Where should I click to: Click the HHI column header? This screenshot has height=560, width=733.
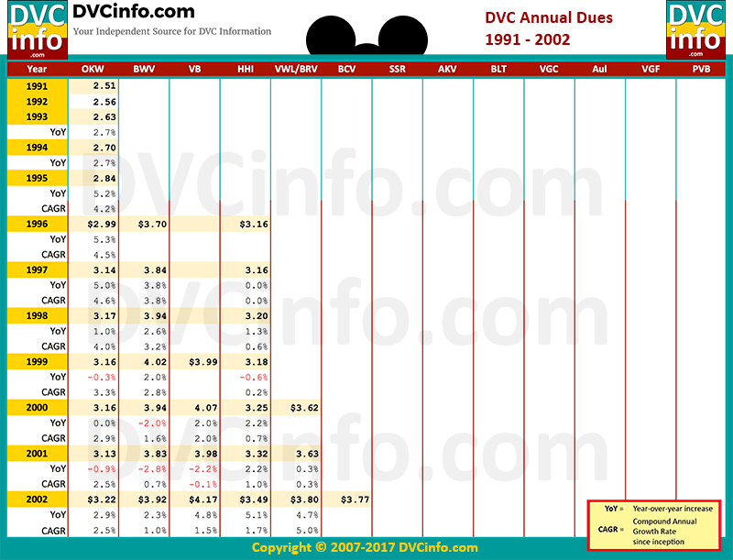pos(245,69)
